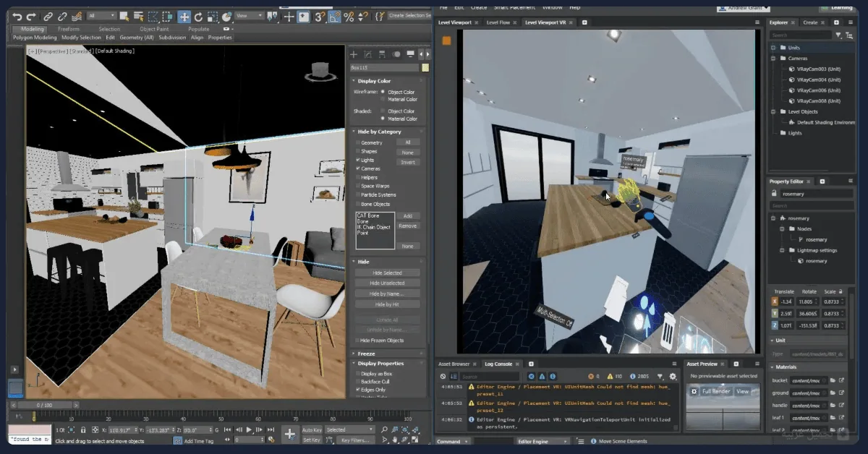This screenshot has width=868, height=454.
Task: Check Hide Frozen Objects option
Action: [x=358, y=340]
